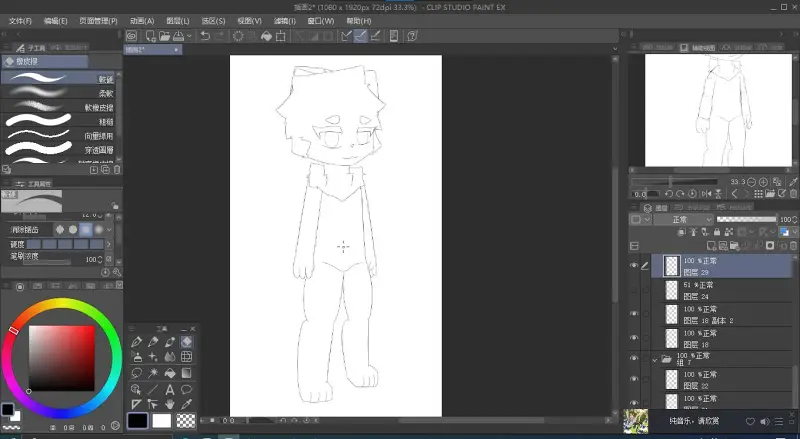
Task: Select the Decoration tool in tool palette
Action: (x=153, y=357)
